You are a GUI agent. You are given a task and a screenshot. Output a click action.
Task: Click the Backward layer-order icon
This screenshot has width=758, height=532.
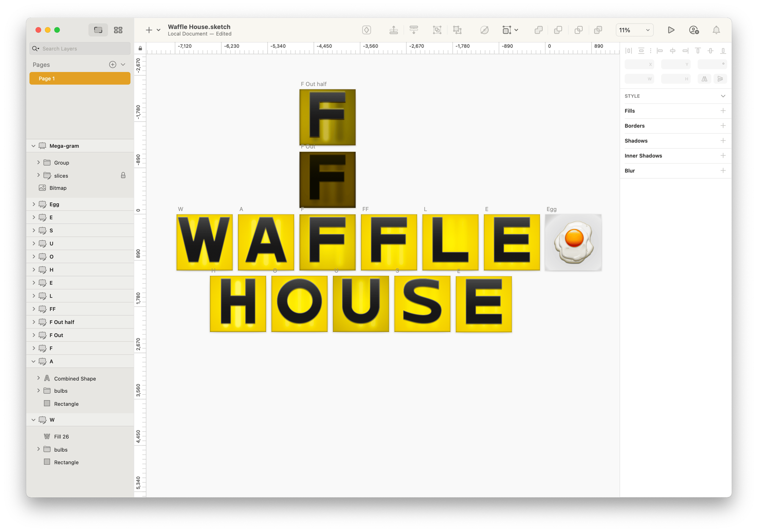coord(414,30)
